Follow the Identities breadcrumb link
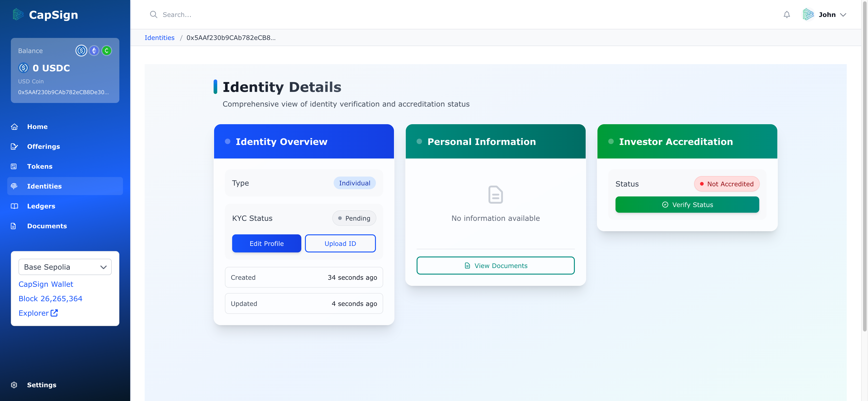The image size is (868, 401). [x=159, y=38]
